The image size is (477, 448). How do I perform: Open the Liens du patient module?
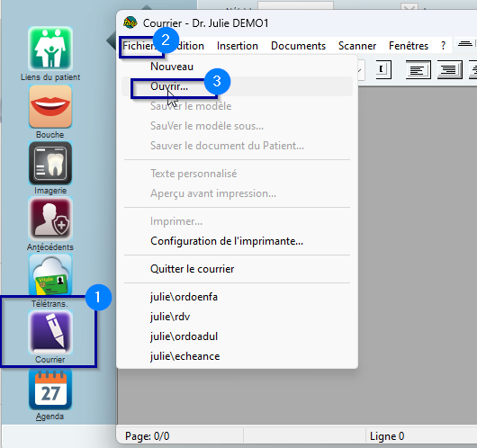tap(50, 49)
